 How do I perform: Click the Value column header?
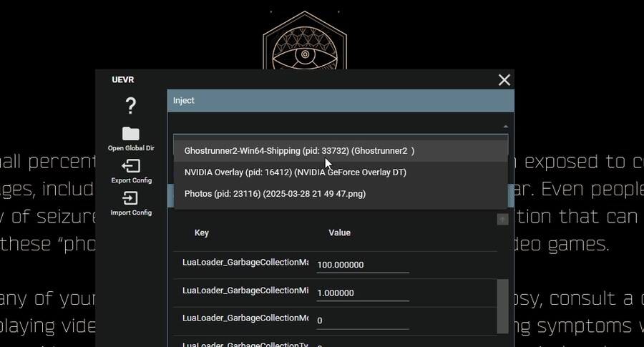click(x=339, y=233)
